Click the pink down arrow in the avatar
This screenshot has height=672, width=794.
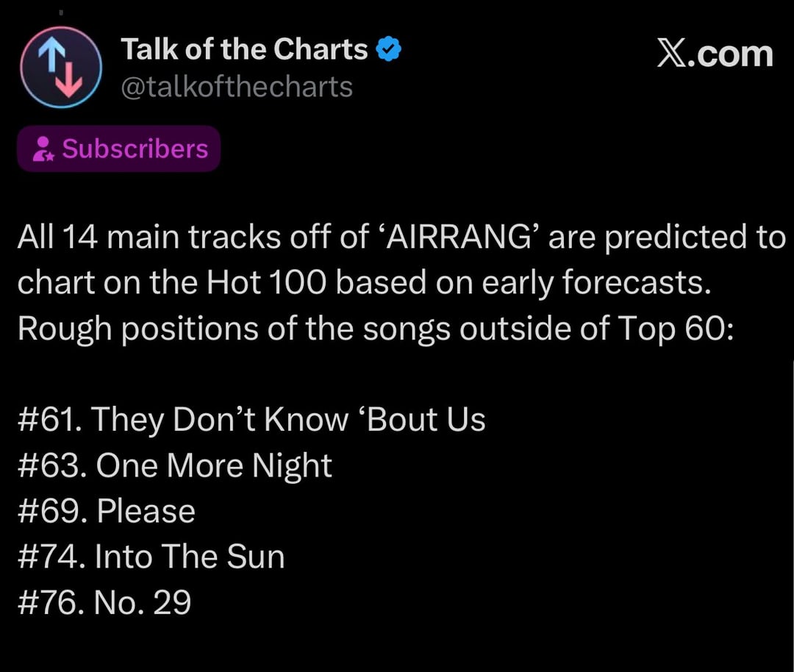point(71,79)
